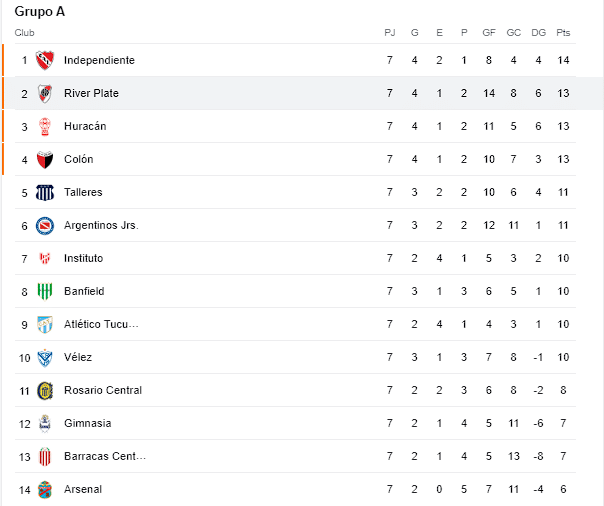
Task: Click the River Plate club crest
Action: click(x=45, y=94)
